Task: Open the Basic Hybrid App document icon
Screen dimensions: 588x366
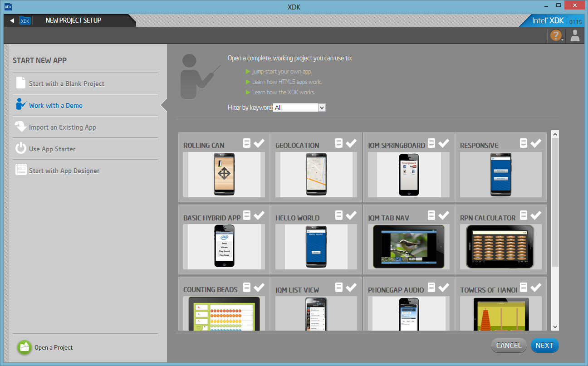Action: point(247,215)
